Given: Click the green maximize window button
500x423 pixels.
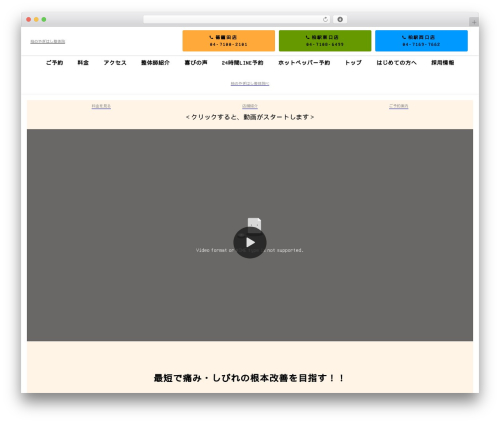Looking at the screenshot, I should click(x=44, y=19).
